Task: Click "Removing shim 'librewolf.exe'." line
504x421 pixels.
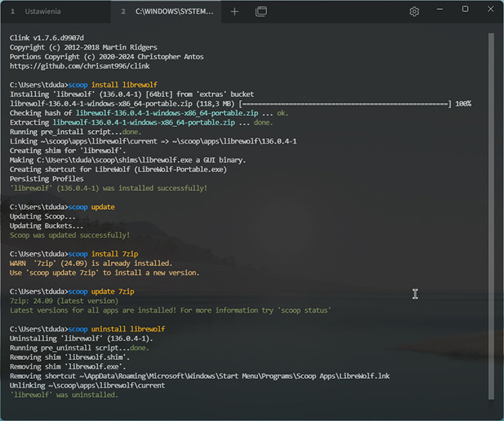Action: 68,367
